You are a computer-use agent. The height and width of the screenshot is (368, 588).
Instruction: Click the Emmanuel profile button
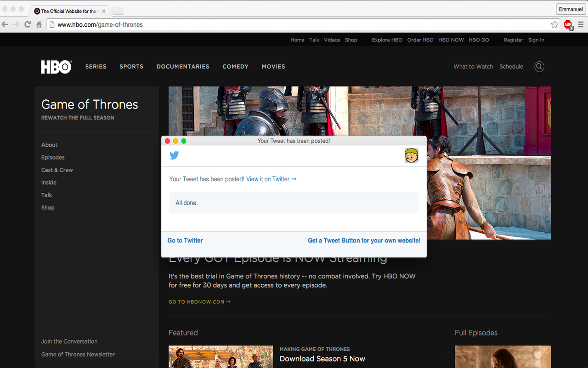pos(571,9)
